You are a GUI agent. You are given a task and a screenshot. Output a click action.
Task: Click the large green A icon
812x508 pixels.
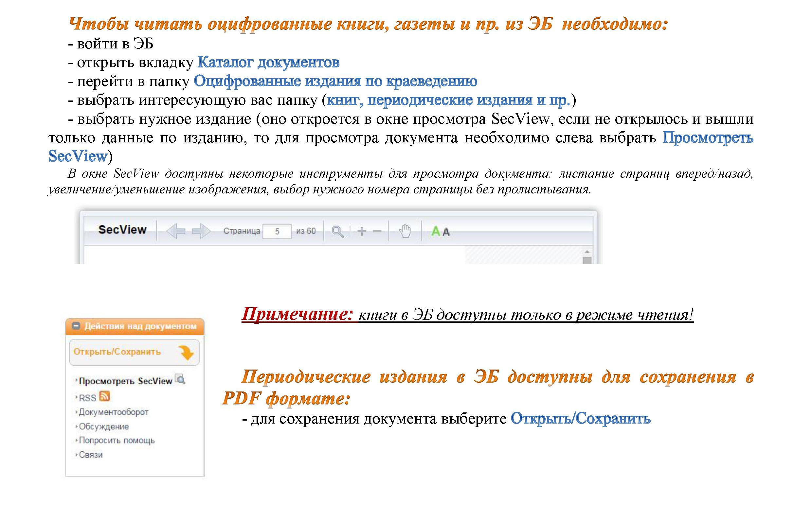point(435,231)
